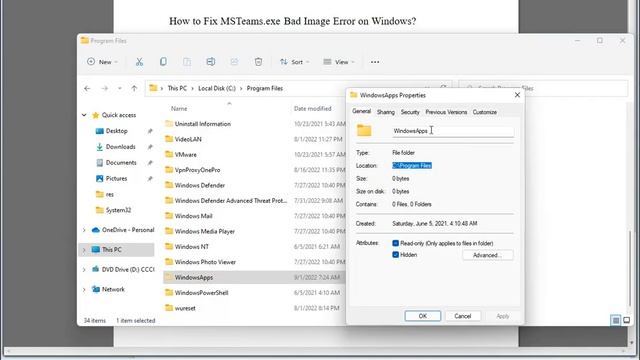Switch to details view icon
640x360 pixels.
616,320
